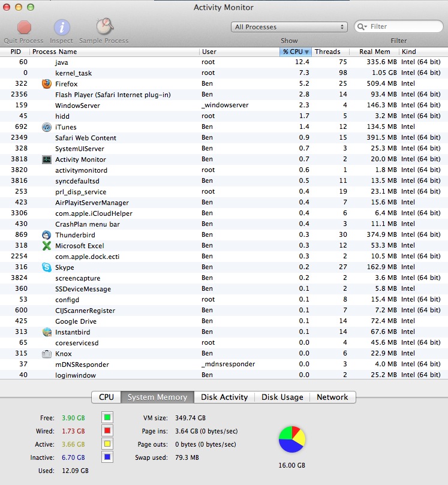Select the com.apple.dock.ecti row
The width and height of the screenshot is (448, 485).
(224, 257)
